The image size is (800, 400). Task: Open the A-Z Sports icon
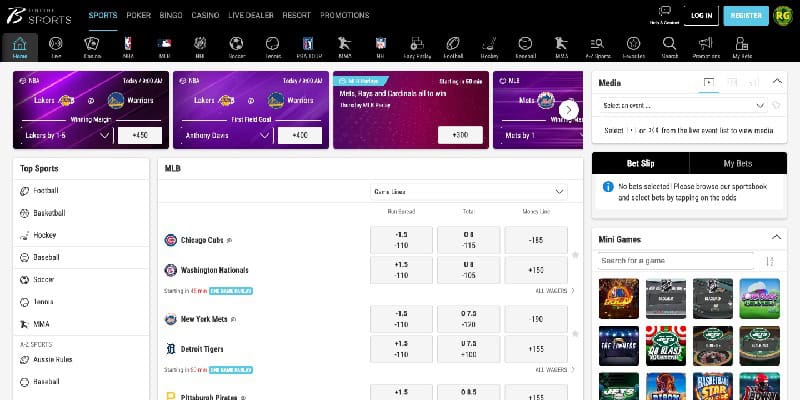[x=597, y=47]
